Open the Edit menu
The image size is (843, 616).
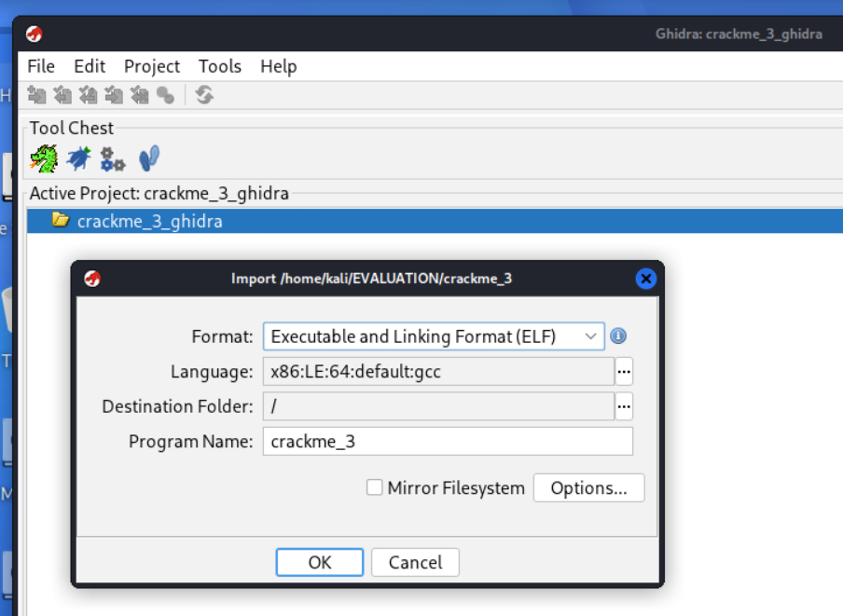(90, 66)
